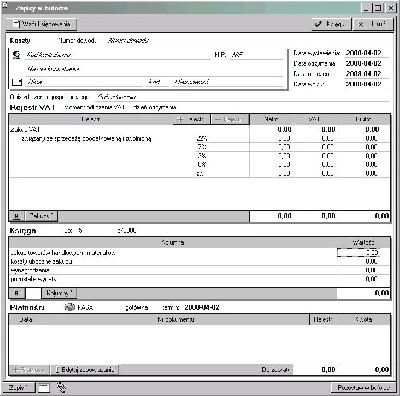This screenshot has height=396, width=400.
Task: Maximize the window using the title bar button
Action: [377, 8]
